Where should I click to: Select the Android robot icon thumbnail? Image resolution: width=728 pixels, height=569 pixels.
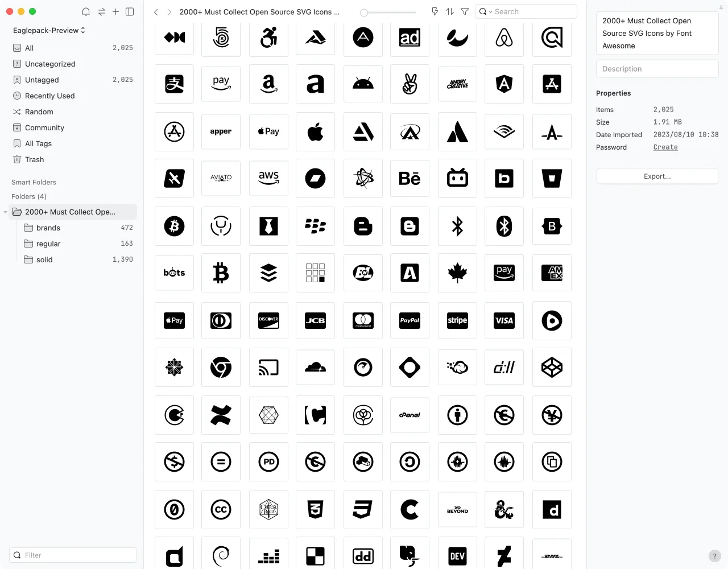363,84
